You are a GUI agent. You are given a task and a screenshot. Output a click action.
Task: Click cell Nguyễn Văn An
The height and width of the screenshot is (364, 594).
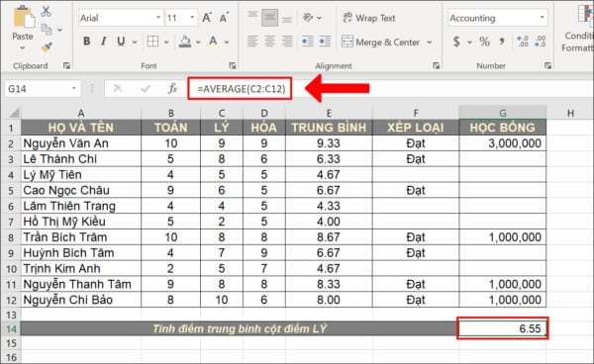[x=81, y=143]
